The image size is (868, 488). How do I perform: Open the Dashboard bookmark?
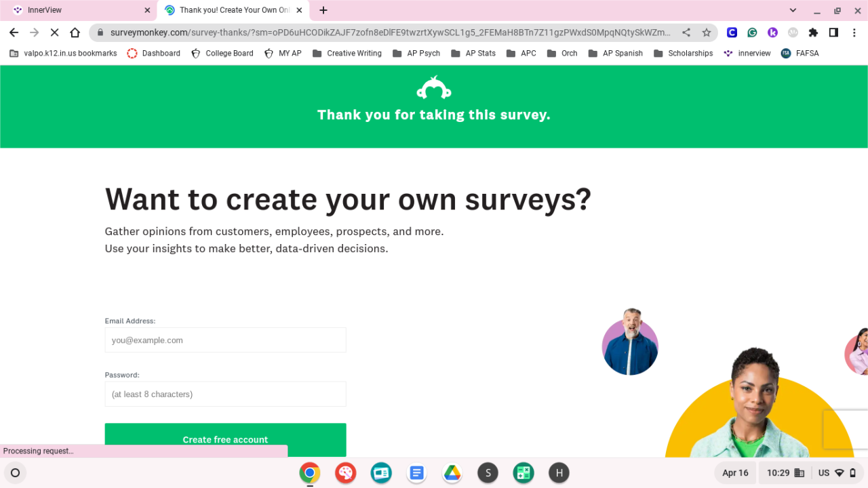coord(154,53)
